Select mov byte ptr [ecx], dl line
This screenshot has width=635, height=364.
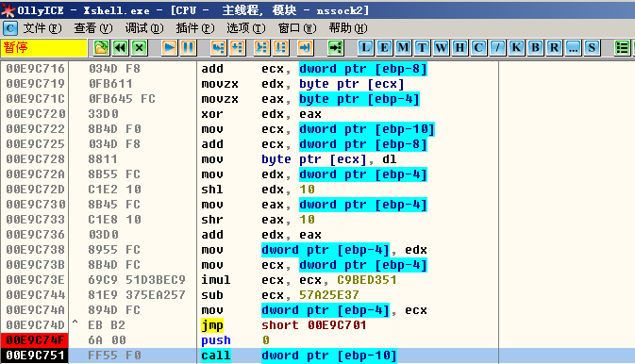pos(299,159)
